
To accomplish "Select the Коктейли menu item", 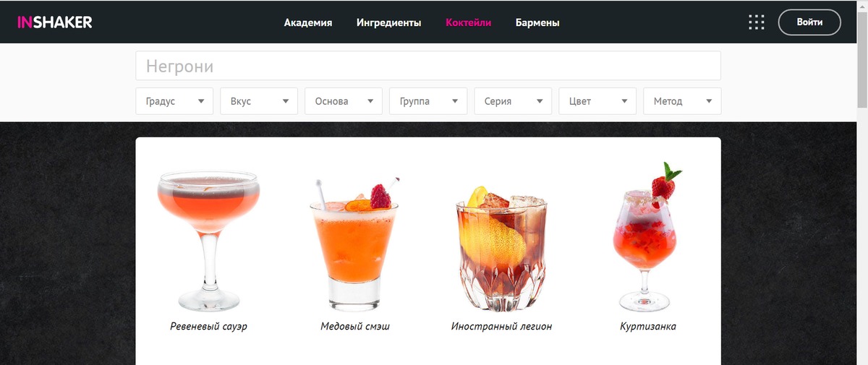I will point(469,22).
